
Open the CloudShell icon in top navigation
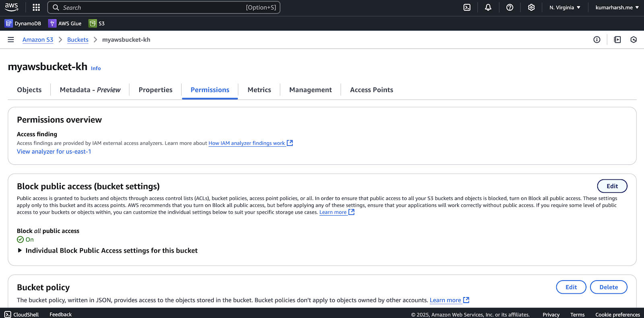click(467, 7)
